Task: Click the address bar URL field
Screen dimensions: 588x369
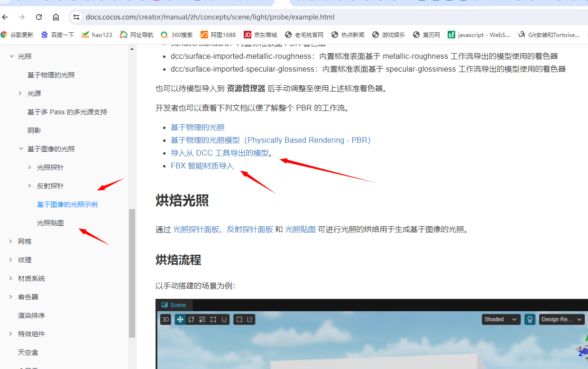Action: (x=210, y=17)
